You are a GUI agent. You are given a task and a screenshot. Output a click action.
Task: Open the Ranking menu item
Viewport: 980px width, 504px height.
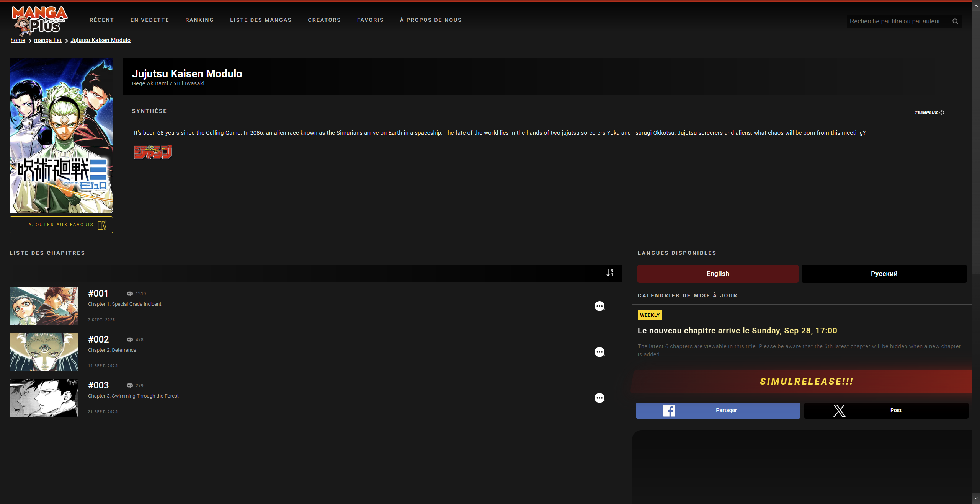point(199,20)
